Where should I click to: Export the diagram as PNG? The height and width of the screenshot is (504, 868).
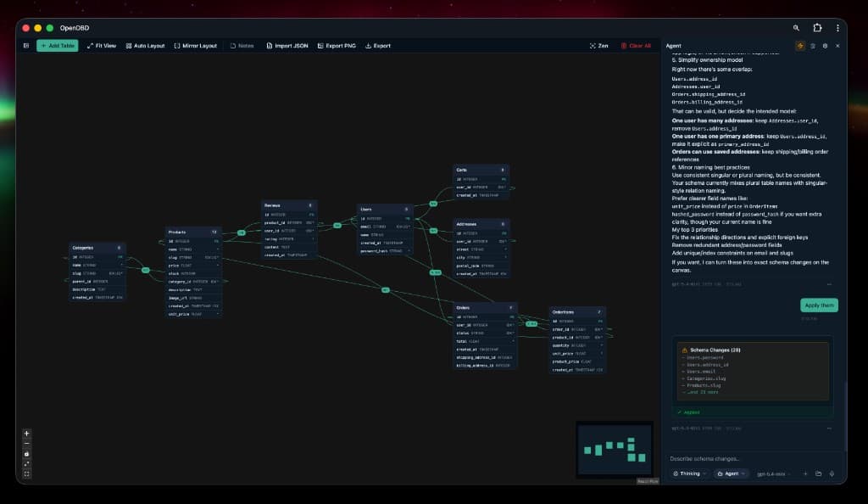(337, 46)
